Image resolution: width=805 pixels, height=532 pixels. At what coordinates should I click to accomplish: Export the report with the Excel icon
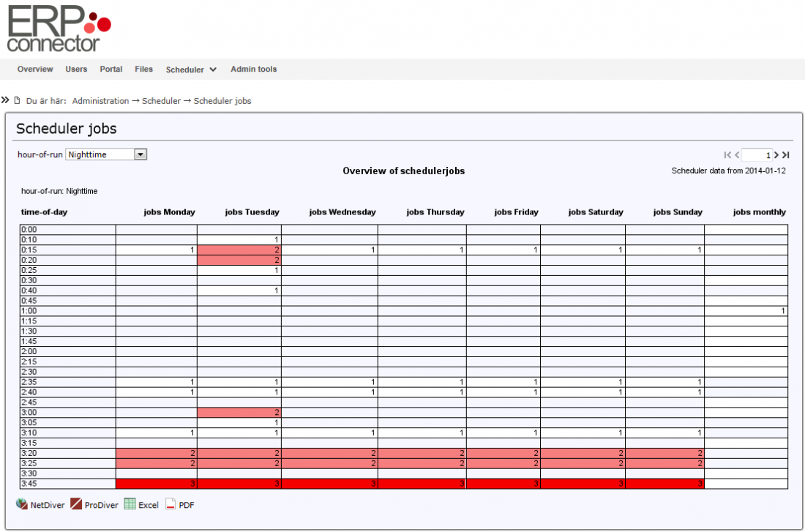click(130, 504)
